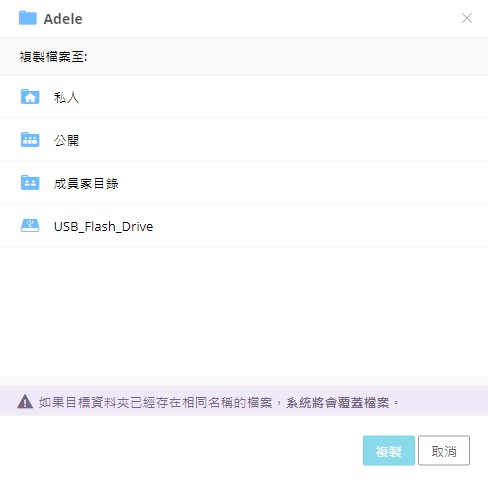Click empty space below USB_Flash_Drive
488x483 pixels.
pos(244,312)
